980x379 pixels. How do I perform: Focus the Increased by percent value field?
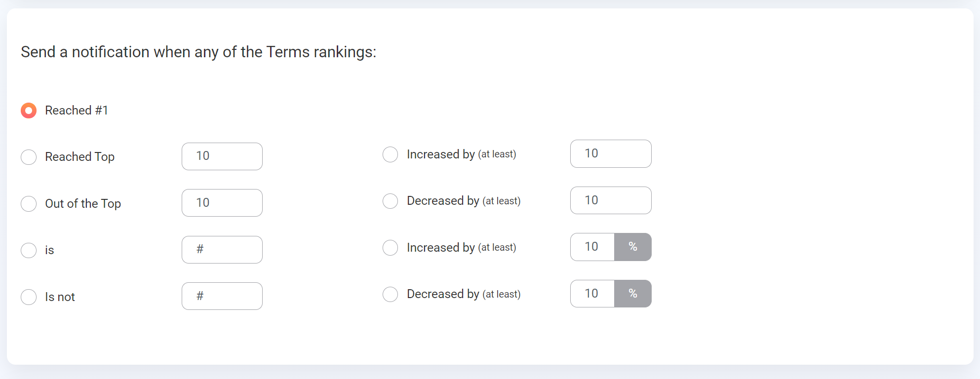click(592, 247)
